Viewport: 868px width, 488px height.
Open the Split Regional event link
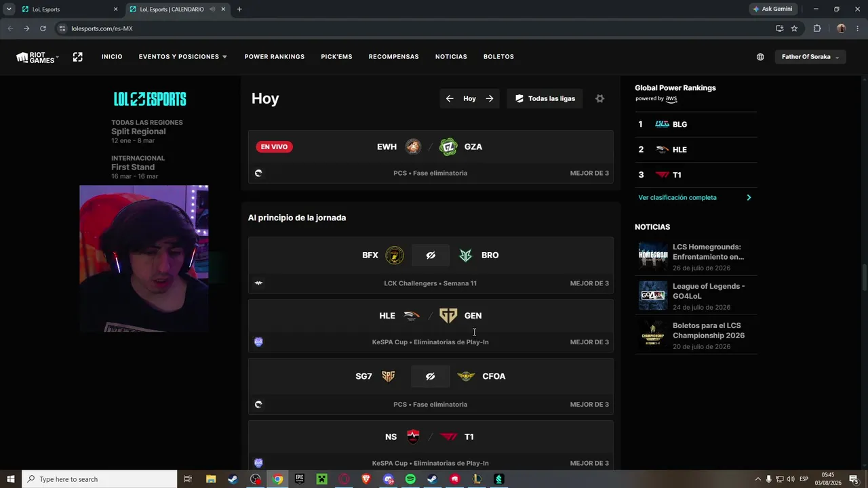138,131
